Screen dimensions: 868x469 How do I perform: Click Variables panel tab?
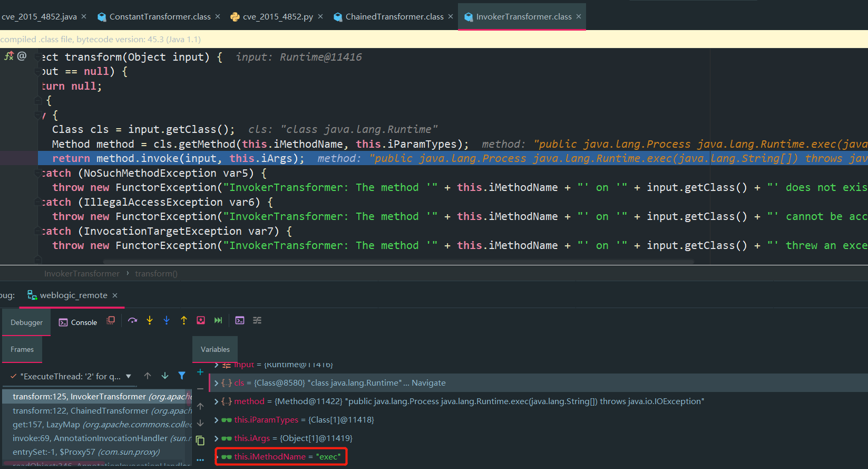coord(215,349)
